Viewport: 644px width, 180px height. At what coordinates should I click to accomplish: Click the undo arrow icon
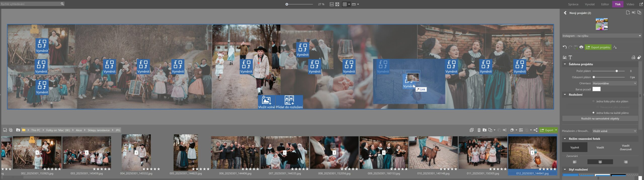coord(565,47)
